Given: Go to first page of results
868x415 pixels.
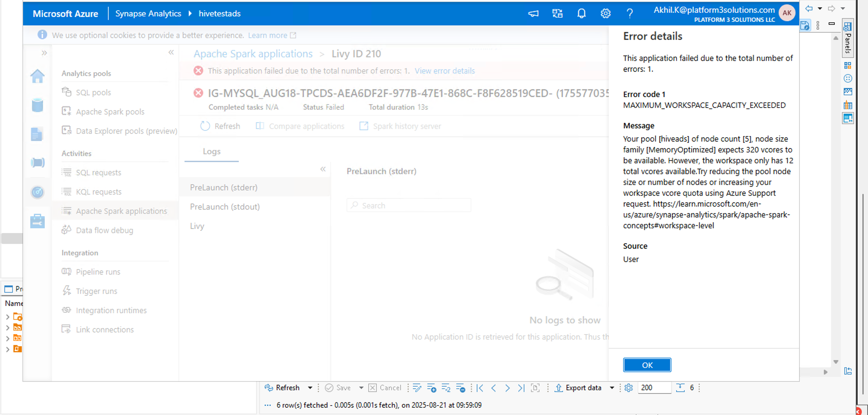Looking at the screenshot, I should tap(480, 388).
